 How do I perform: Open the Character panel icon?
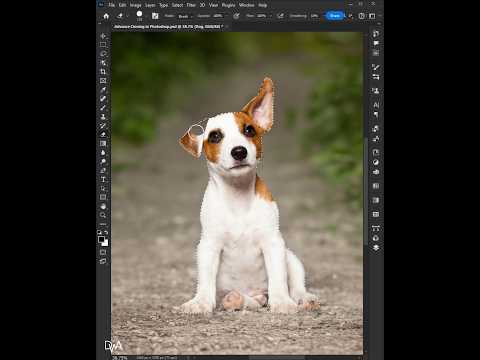click(376, 105)
